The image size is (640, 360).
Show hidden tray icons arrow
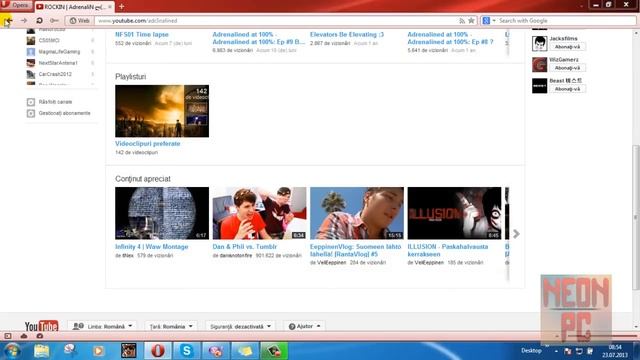(556, 351)
